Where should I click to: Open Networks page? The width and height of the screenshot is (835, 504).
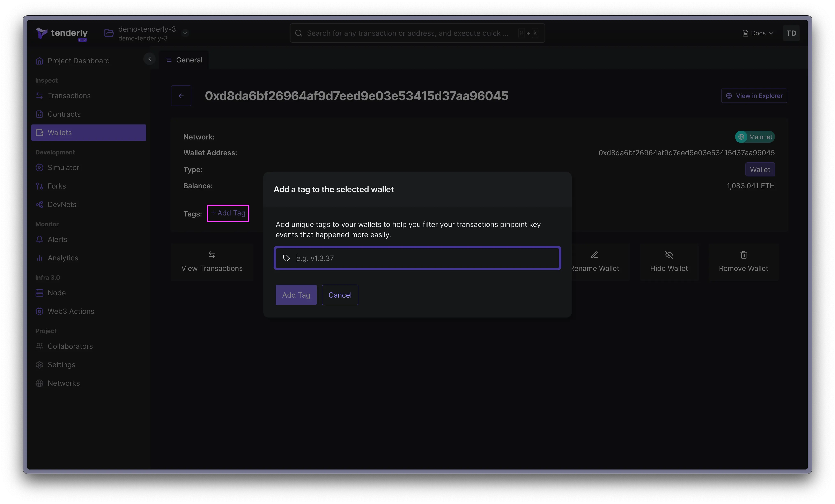(89, 383)
